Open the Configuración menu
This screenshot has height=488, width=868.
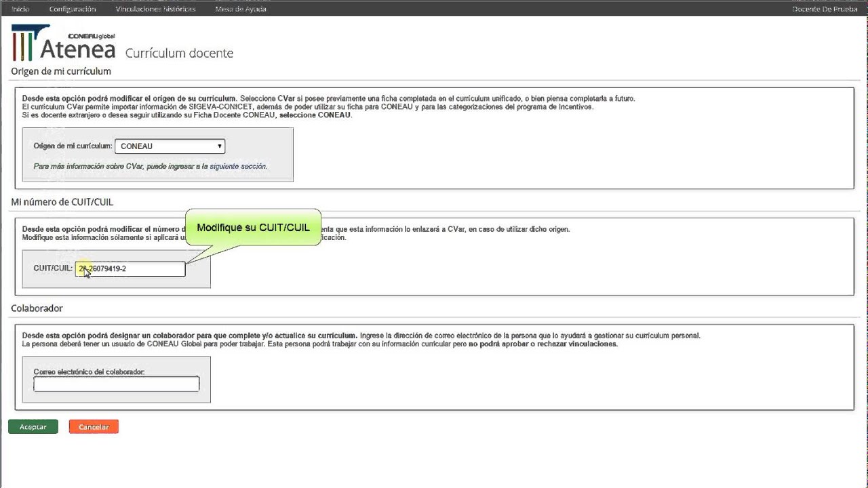tap(73, 9)
